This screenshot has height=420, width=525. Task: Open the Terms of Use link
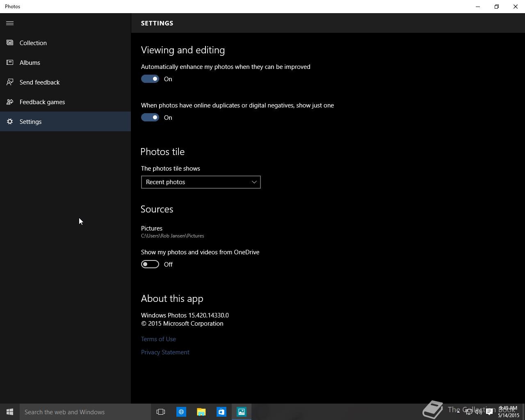click(x=158, y=339)
